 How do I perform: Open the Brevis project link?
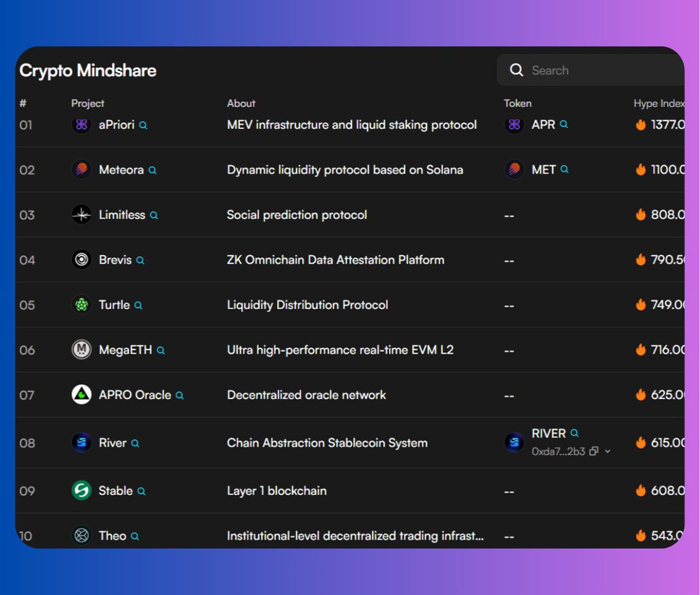115,260
